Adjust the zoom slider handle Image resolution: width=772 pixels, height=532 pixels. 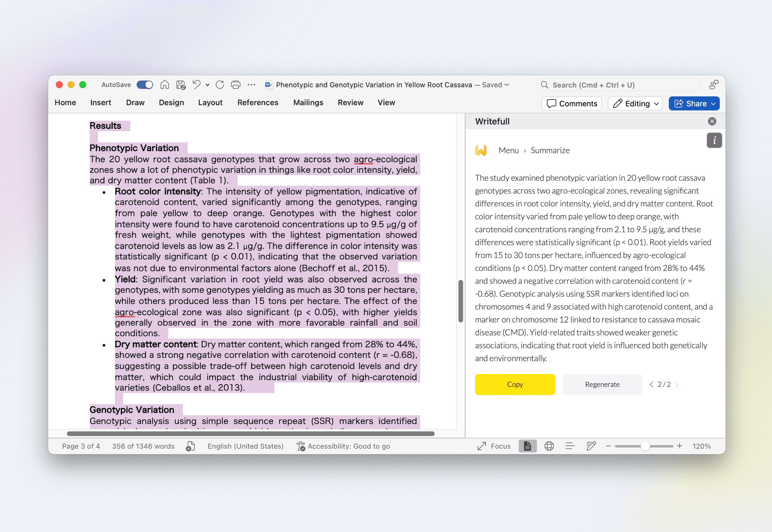click(x=645, y=446)
